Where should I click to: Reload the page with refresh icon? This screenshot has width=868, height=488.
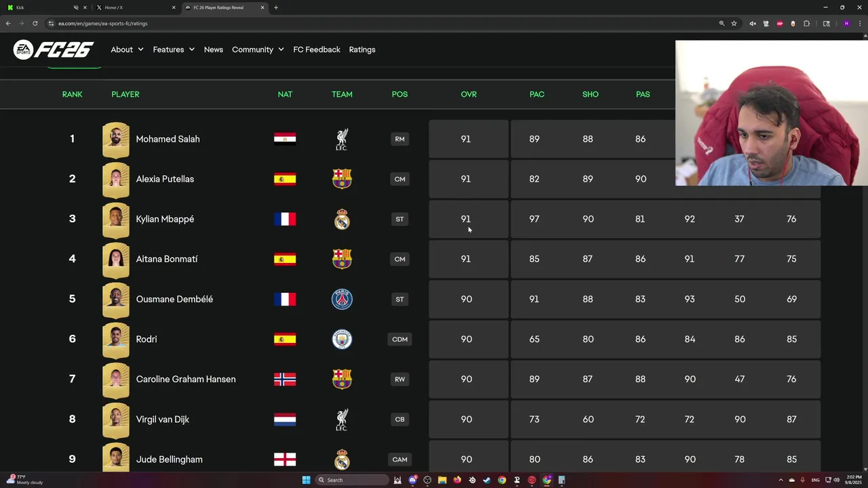pyautogui.click(x=35, y=23)
